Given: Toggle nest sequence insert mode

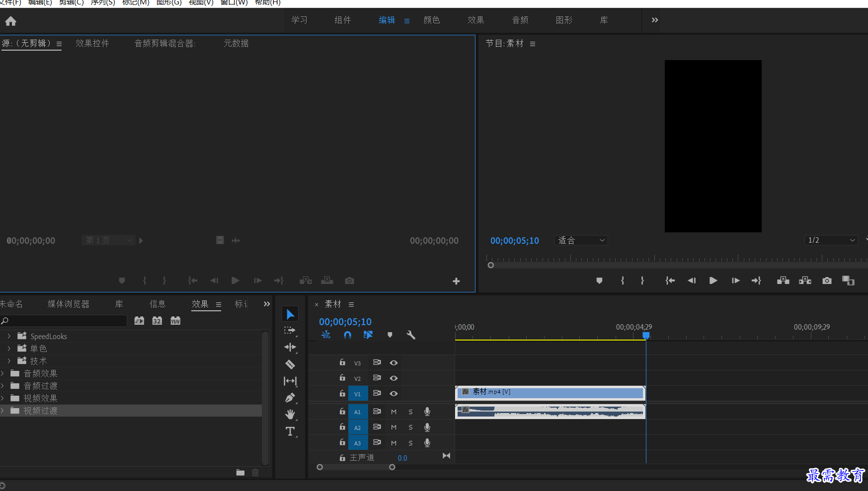Looking at the screenshot, I should coord(326,335).
